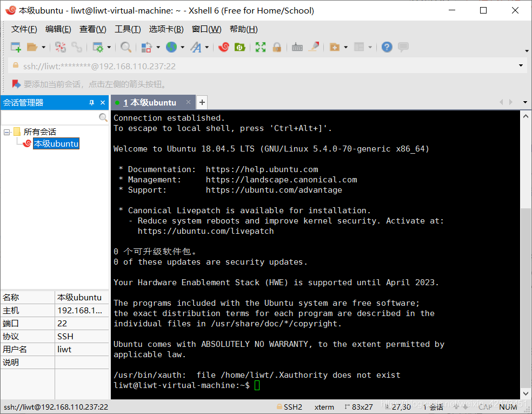Click the layout panel toolbar icon

tap(359, 47)
